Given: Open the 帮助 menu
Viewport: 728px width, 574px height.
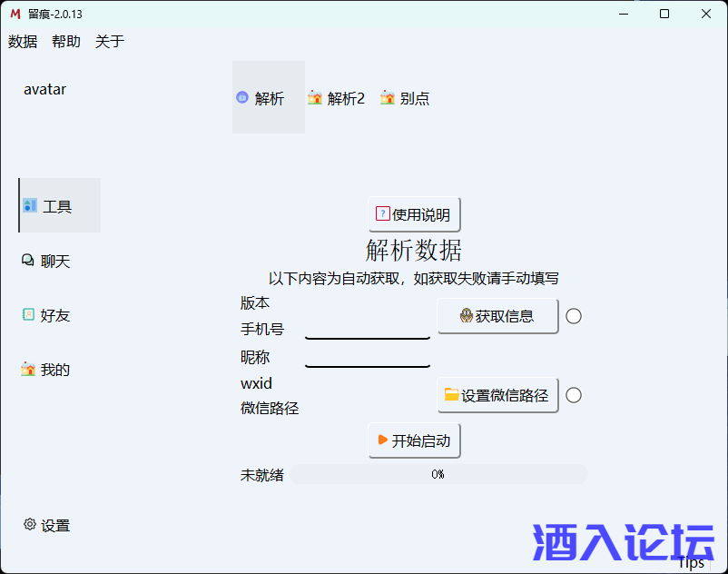Looking at the screenshot, I should (65, 41).
